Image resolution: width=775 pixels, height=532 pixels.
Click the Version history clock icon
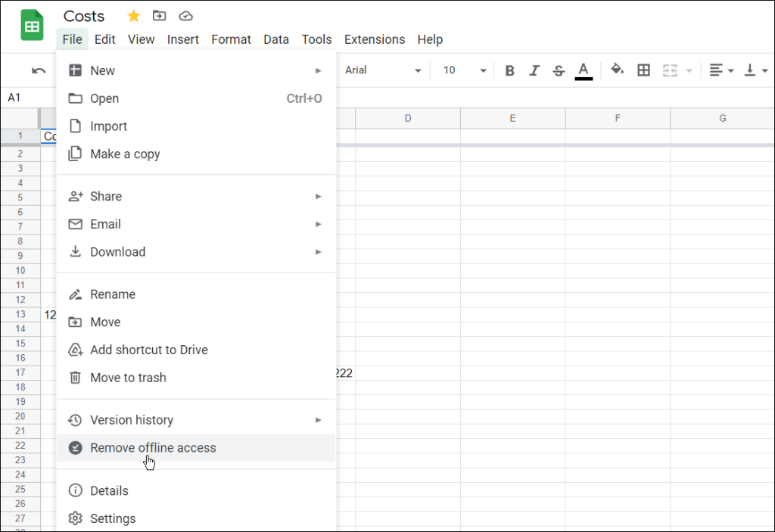tap(75, 420)
